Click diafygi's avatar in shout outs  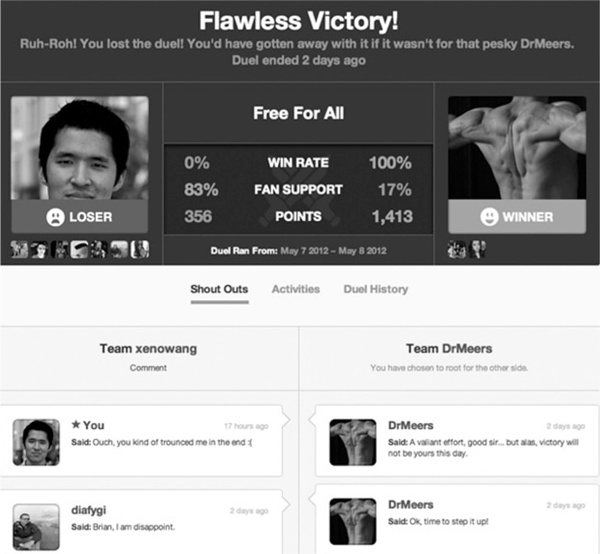click(36, 527)
